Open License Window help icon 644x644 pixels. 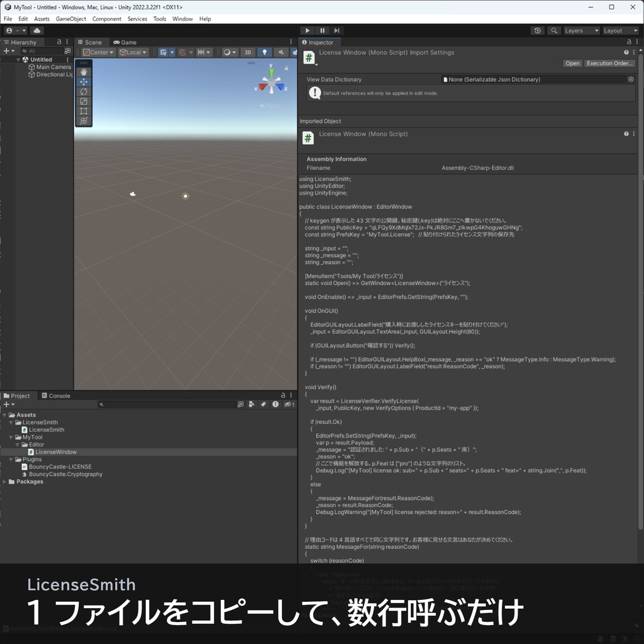click(x=626, y=52)
